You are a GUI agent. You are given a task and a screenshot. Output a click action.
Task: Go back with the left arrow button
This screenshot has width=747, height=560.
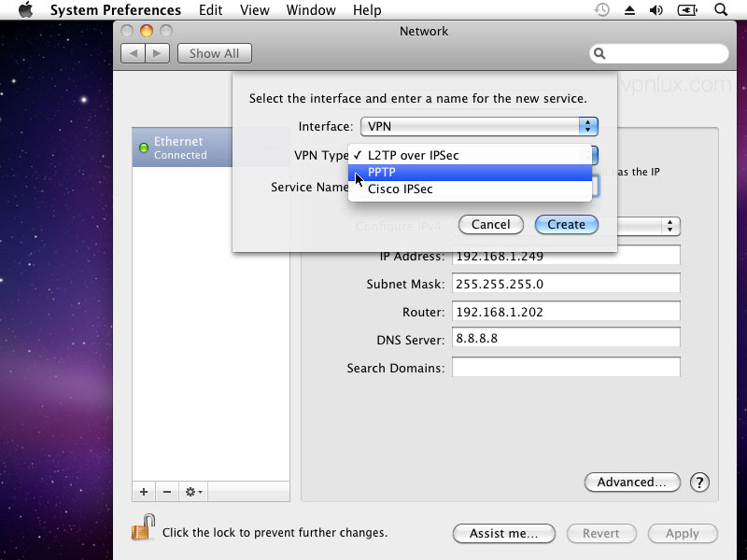[133, 53]
